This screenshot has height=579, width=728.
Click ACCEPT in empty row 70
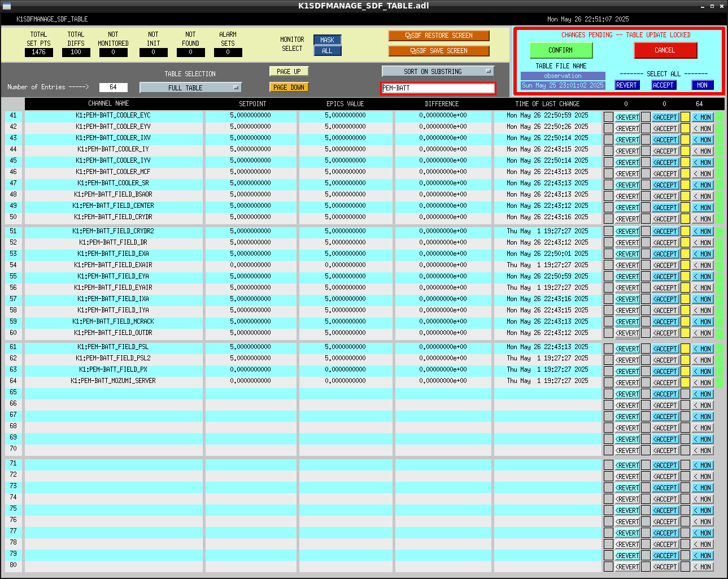pos(665,451)
